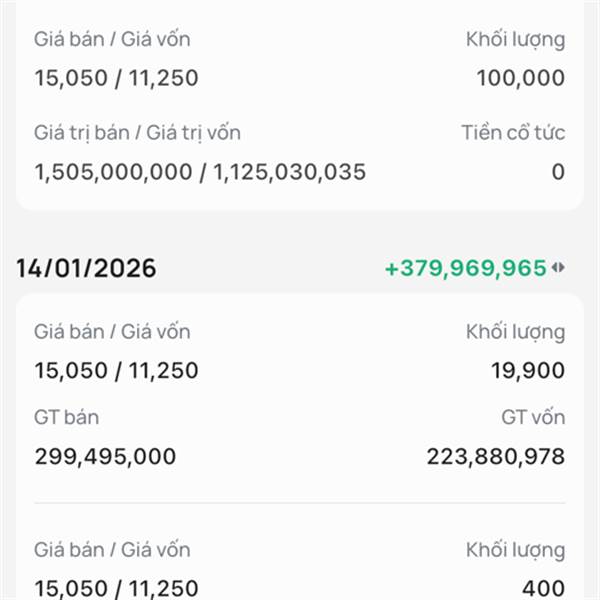This screenshot has height=600, width=600.
Task: Tap the 100,000 Khối lượng value
Action: (520, 78)
